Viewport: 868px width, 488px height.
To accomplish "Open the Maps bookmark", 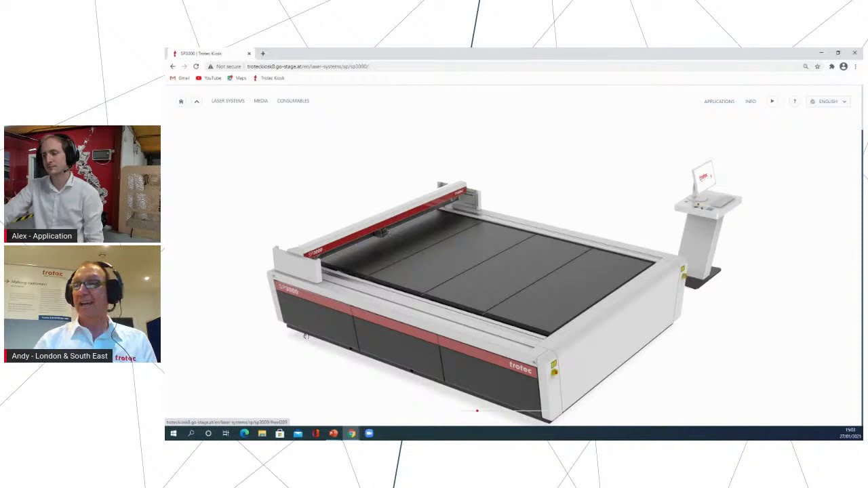I will (237, 78).
